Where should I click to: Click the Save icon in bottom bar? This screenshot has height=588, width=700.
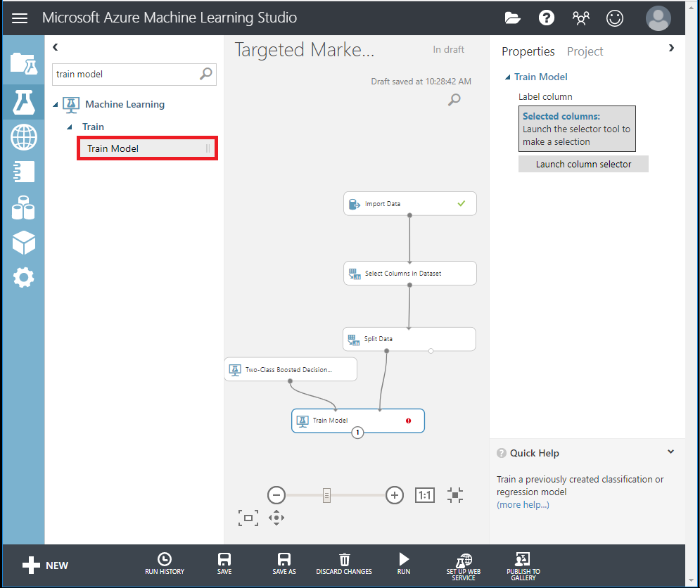coord(224,563)
